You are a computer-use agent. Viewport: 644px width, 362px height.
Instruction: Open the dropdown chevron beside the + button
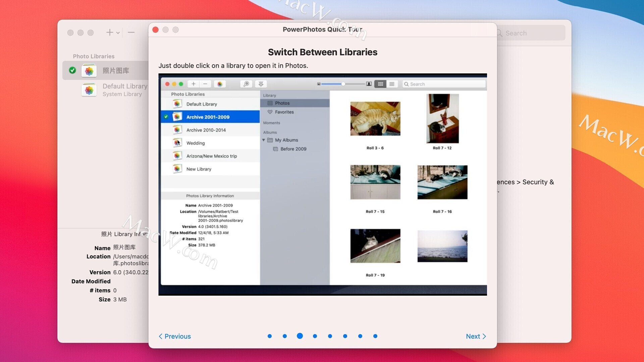pyautogui.click(x=118, y=33)
